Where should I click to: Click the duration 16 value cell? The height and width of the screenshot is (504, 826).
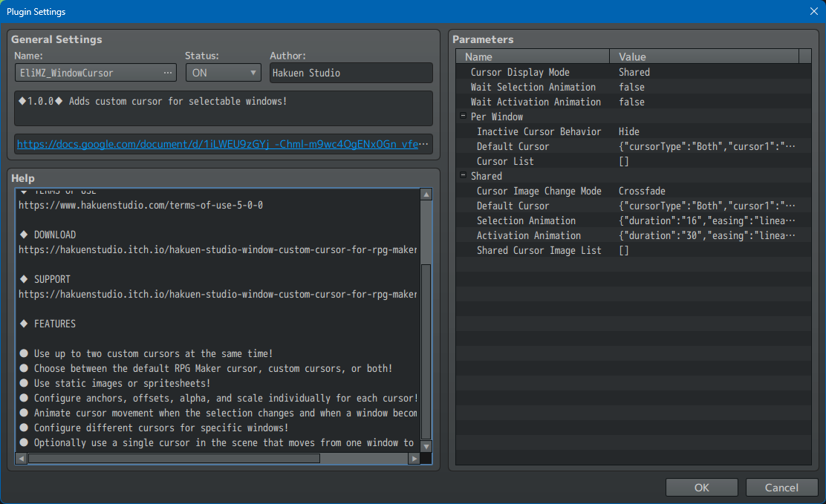[707, 220]
